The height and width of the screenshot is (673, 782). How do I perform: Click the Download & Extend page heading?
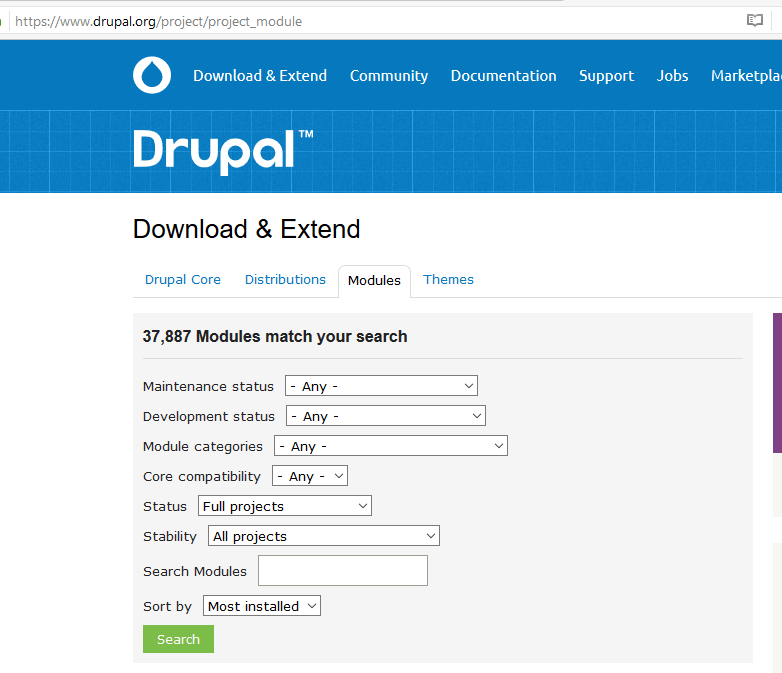pyautogui.click(x=246, y=229)
